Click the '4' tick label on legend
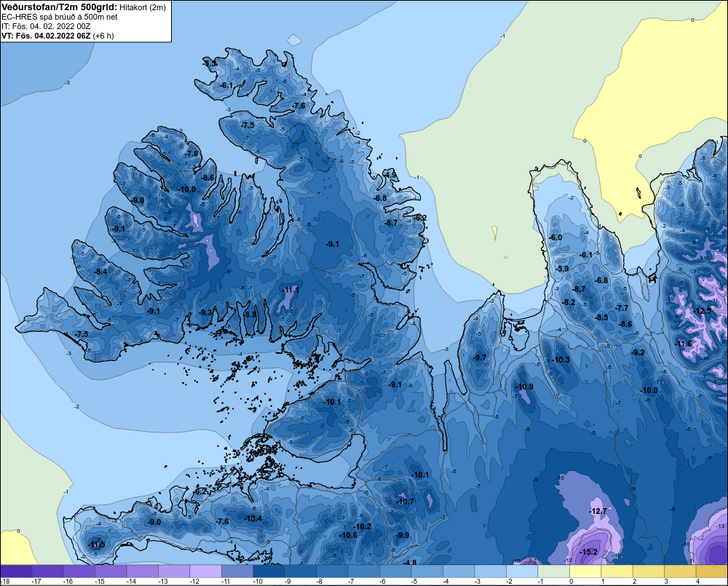Viewport: 728px width, 586px height. (697, 582)
